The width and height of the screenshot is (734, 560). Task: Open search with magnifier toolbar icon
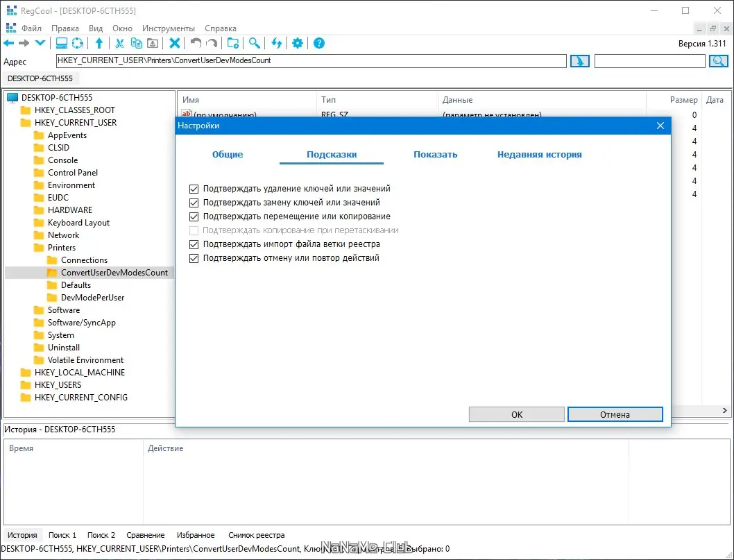click(x=254, y=43)
